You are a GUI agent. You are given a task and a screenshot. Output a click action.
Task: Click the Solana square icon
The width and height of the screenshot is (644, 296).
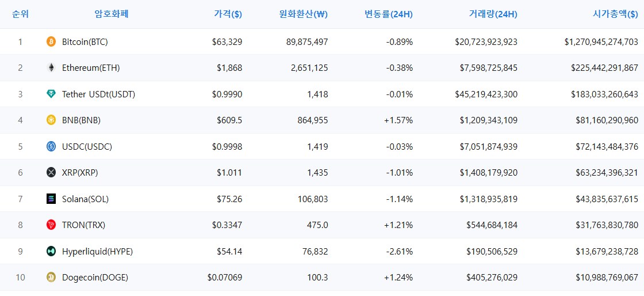pos(51,199)
